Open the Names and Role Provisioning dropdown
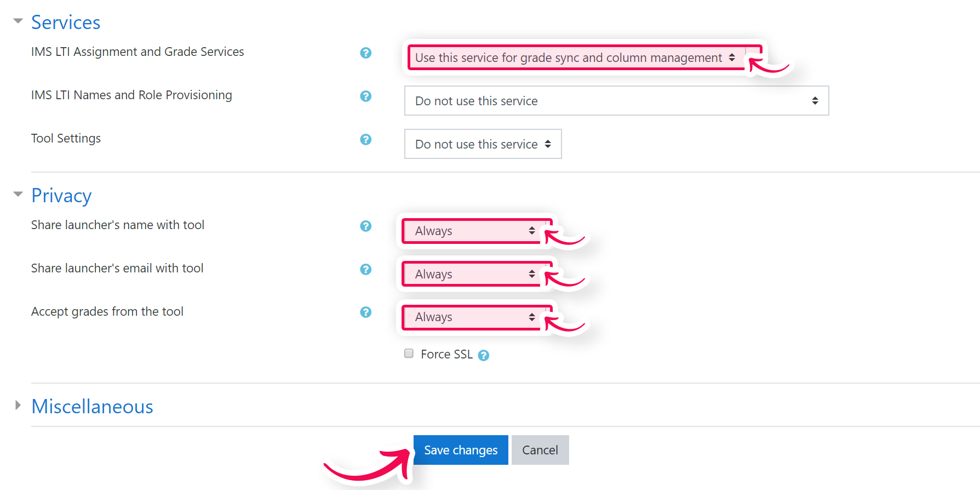This screenshot has height=490, width=980. pos(616,101)
